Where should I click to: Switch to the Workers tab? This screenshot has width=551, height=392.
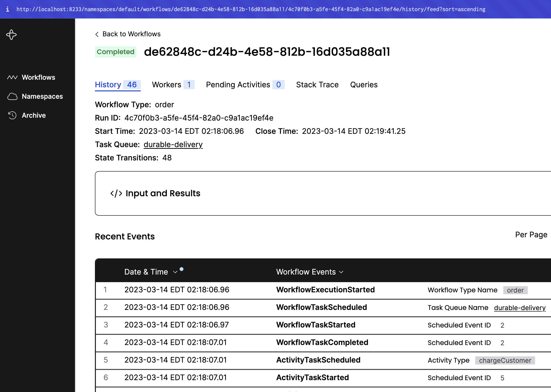[173, 85]
